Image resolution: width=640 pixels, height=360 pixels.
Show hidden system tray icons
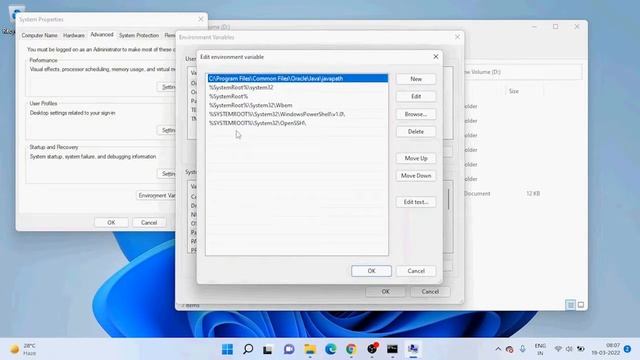coord(498,349)
